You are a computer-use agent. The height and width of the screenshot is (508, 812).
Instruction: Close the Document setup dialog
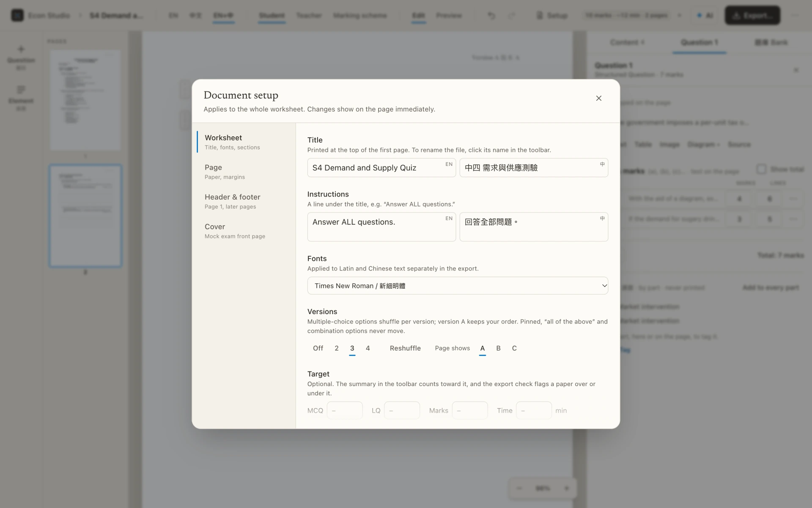click(x=598, y=98)
